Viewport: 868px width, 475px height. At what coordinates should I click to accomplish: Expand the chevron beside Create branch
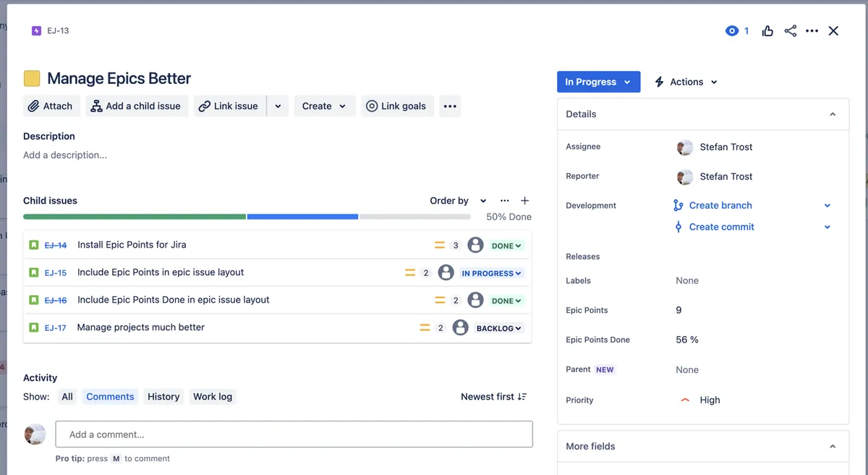tap(827, 206)
